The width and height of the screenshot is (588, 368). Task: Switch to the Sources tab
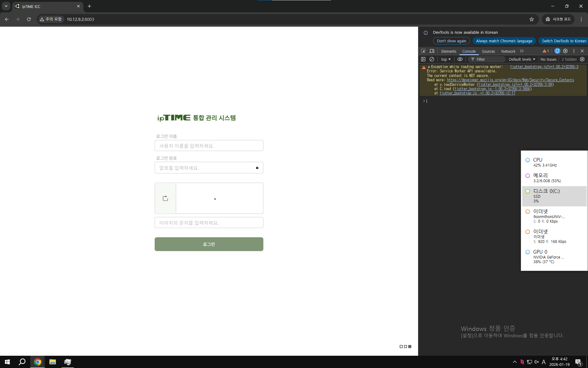(488, 51)
